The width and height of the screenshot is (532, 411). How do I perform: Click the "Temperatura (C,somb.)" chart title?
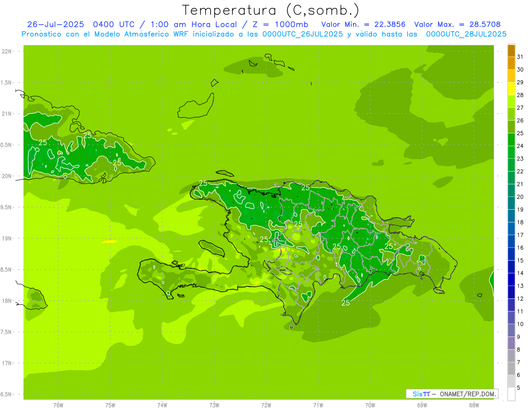point(271,10)
